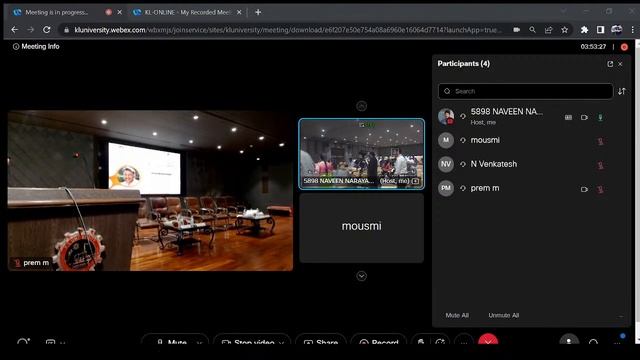Select the mousmi M avatar
The image size is (640, 360).
click(446, 140)
